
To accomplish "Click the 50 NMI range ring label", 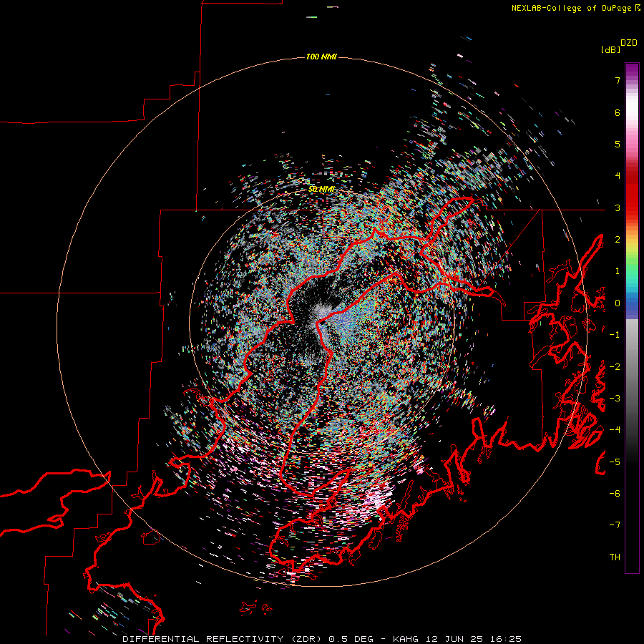I will (x=321, y=190).
